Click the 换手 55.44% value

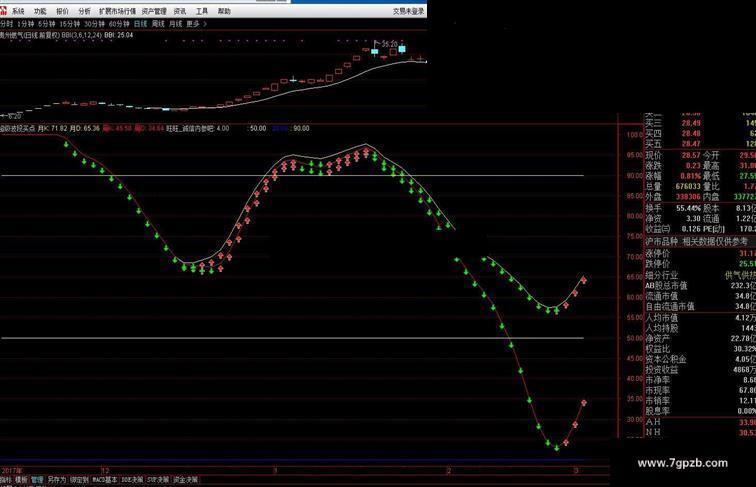[x=688, y=208]
